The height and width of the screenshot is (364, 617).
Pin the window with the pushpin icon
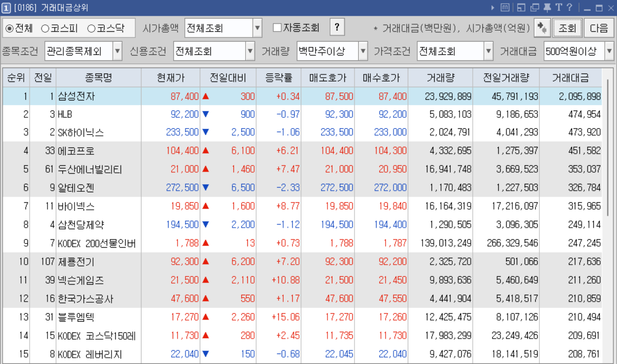coord(547,7)
